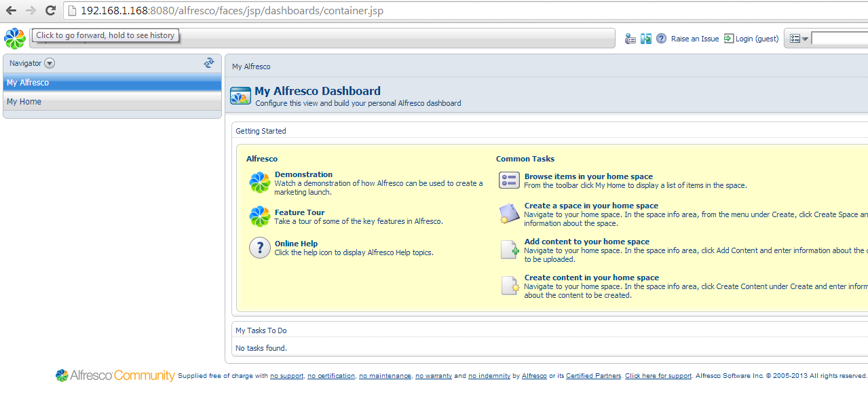Click the 'no warranty' footer link

[434, 376]
